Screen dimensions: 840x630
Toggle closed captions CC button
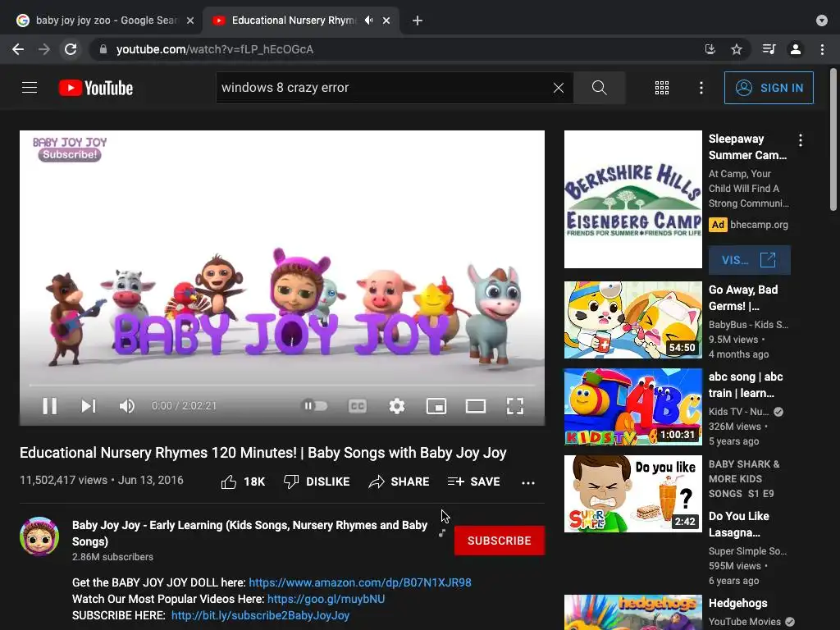click(x=358, y=405)
